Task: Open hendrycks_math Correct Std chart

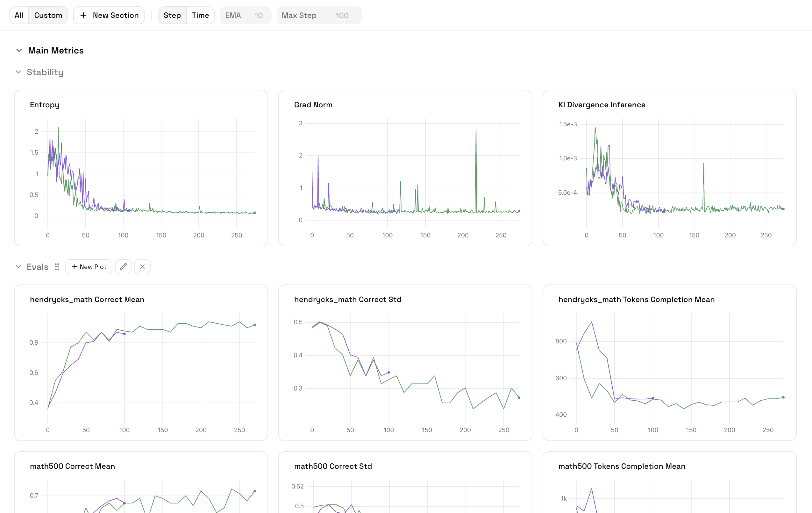Action: click(x=405, y=363)
